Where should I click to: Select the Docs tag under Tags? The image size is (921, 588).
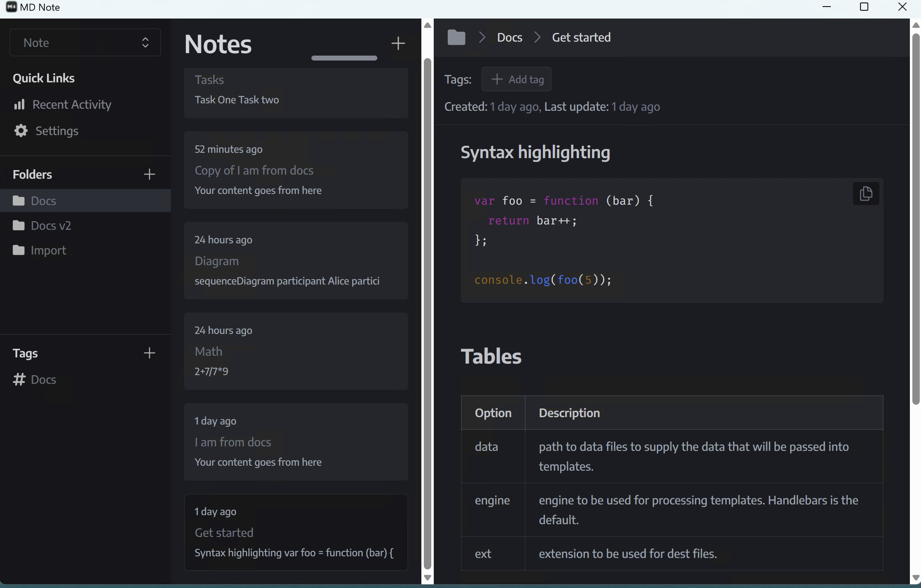(x=43, y=380)
